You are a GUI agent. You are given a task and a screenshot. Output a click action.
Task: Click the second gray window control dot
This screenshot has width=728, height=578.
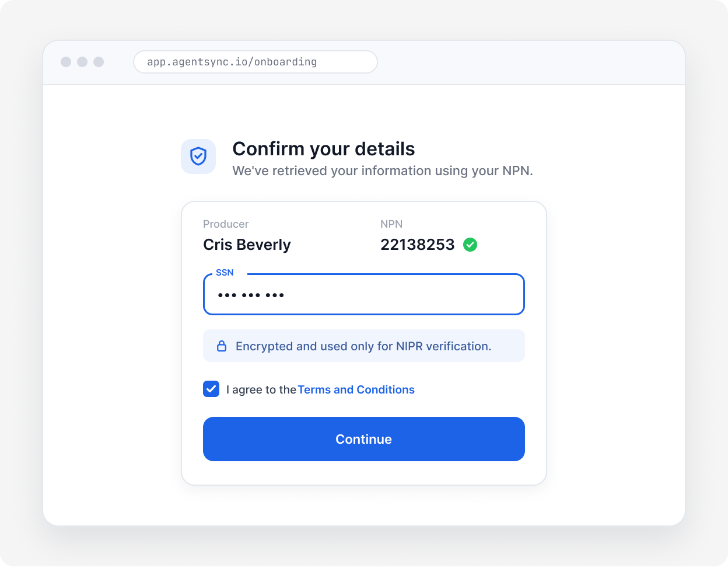pyautogui.click(x=82, y=62)
